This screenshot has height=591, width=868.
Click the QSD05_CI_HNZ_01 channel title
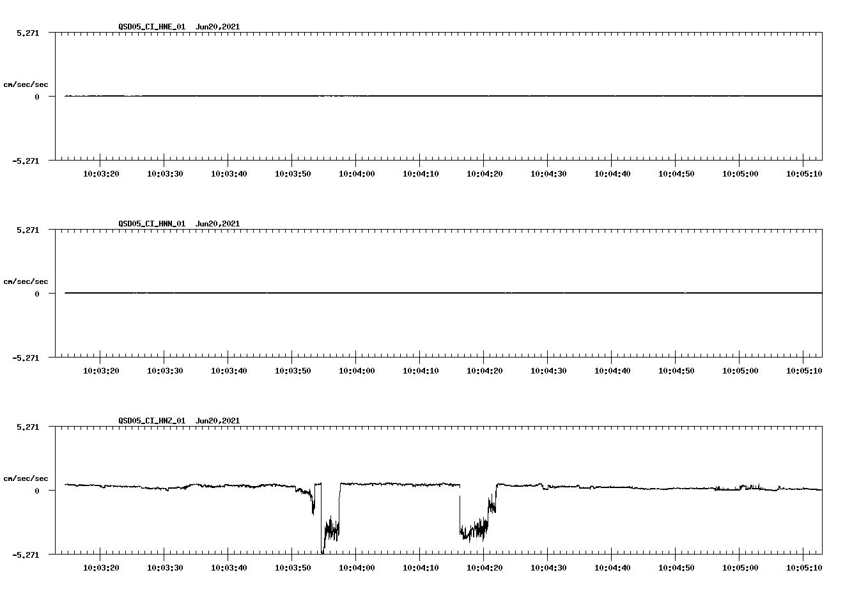[x=152, y=421]
